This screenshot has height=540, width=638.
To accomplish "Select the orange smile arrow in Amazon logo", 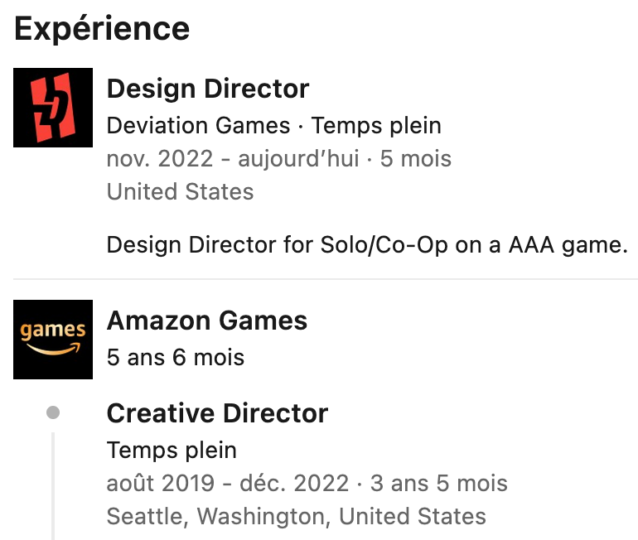I will point(53,349).
